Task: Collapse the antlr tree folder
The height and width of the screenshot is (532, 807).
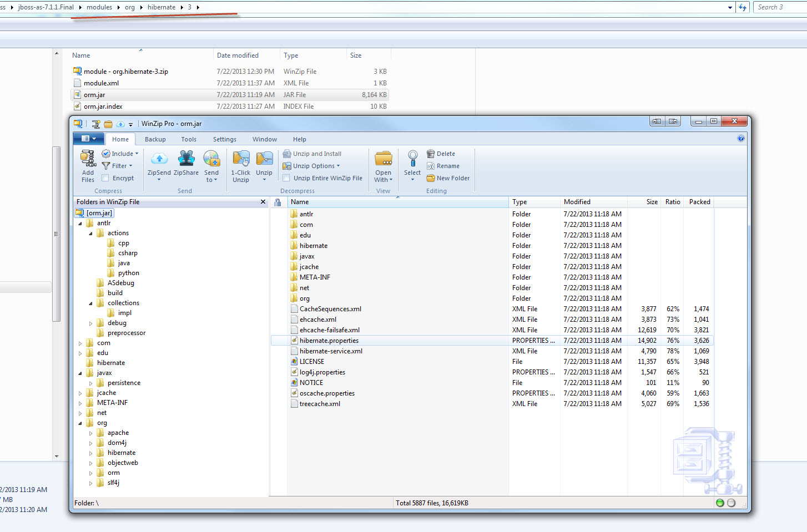Action: coord(80,224)
